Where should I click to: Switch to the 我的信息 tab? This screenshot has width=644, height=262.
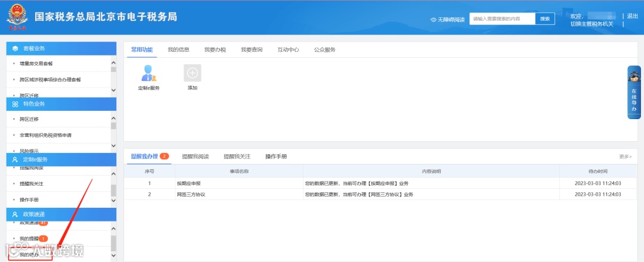click(x=178, y=49)
